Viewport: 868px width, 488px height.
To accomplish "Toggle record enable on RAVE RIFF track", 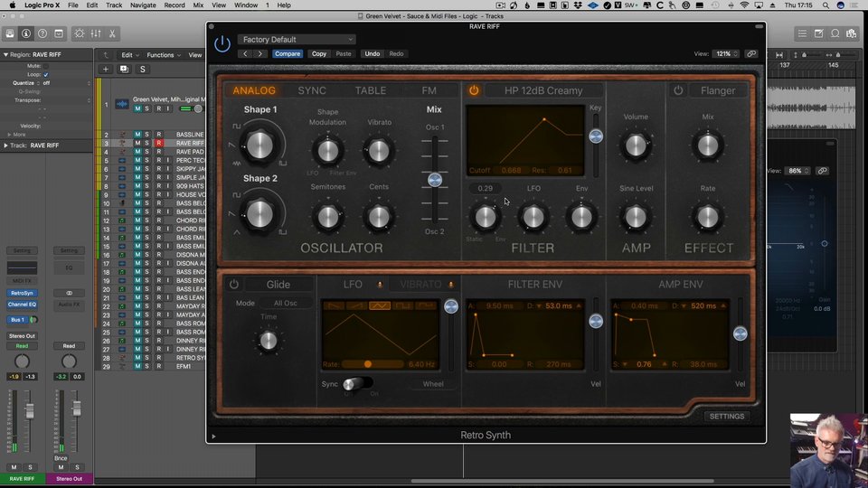I will [159, 143].
